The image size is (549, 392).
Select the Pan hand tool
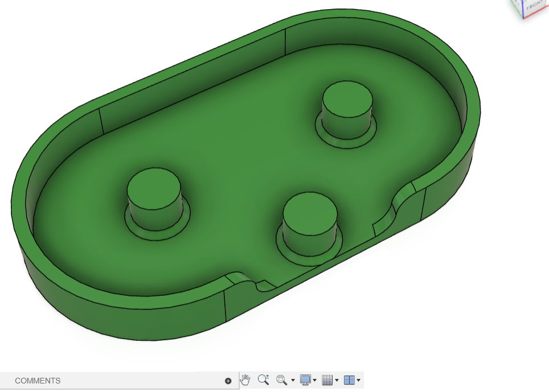click(x=245, y=380)
